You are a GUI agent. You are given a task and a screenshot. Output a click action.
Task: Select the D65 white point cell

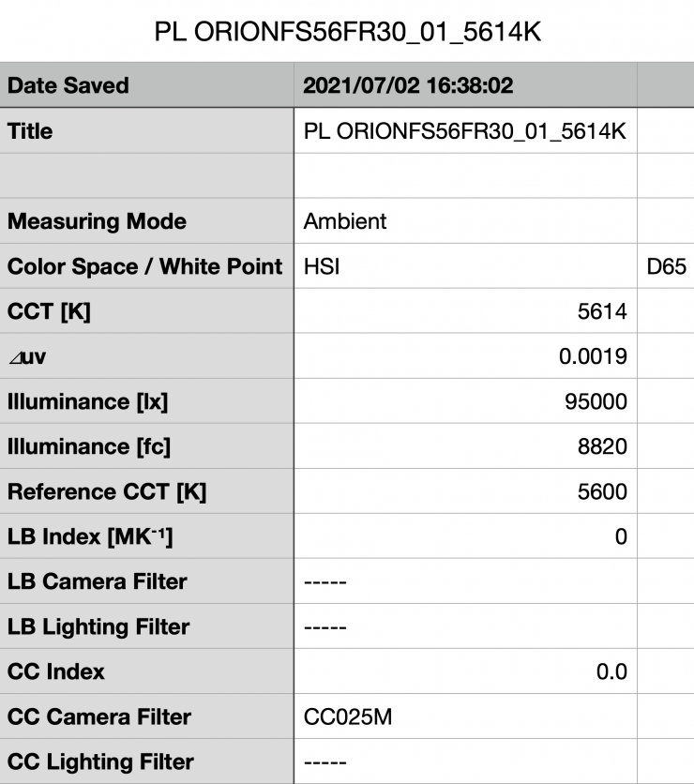point(667,266)
